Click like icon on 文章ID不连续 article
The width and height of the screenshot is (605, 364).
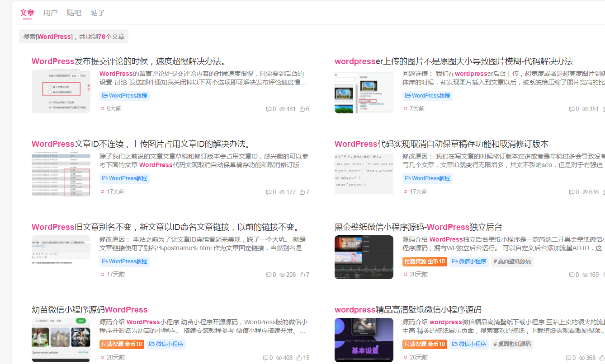(302, 191)
